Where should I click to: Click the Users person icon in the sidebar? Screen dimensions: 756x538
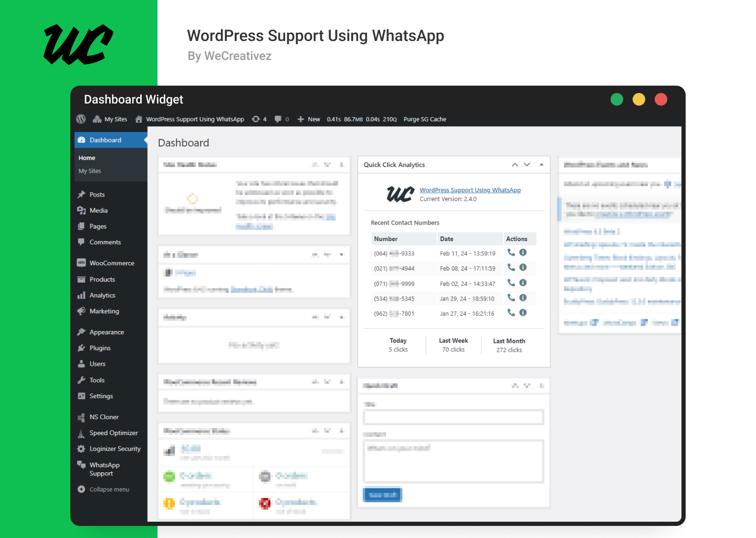[x=81, y=364]
